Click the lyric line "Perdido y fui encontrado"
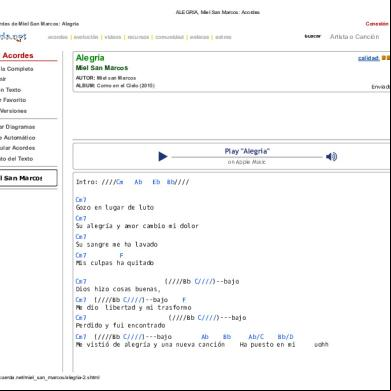 pyautogui.click(x=120, y=325)
